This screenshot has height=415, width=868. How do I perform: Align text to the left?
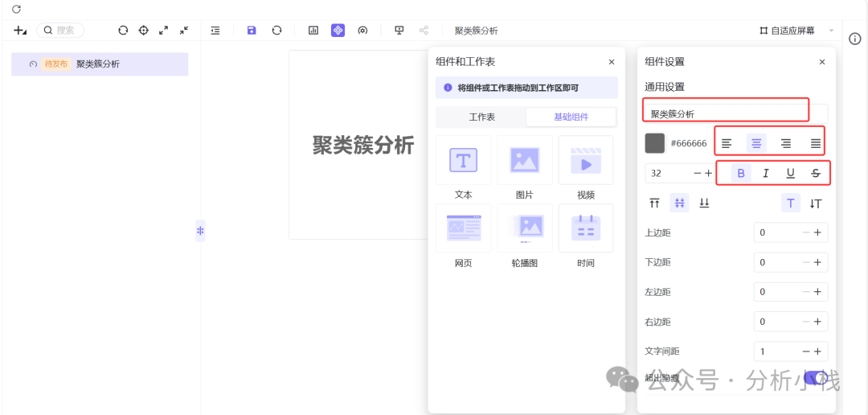[x=727, y=143]
